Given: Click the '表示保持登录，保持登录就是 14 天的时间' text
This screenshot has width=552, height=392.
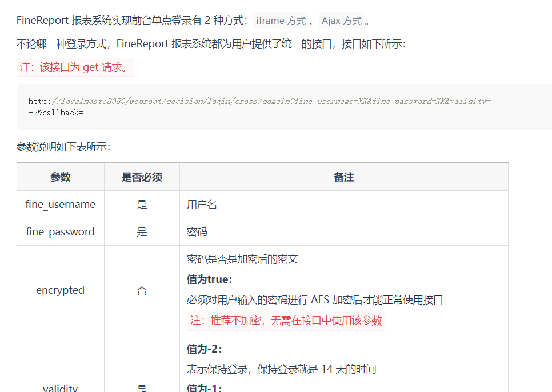Looking at the screenshot, I should 281,369.
